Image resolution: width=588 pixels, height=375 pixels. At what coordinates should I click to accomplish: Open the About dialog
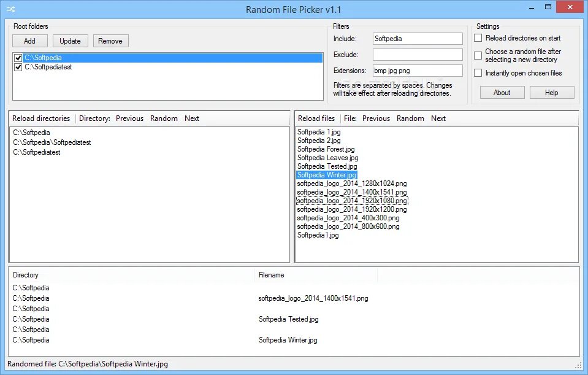502,92
